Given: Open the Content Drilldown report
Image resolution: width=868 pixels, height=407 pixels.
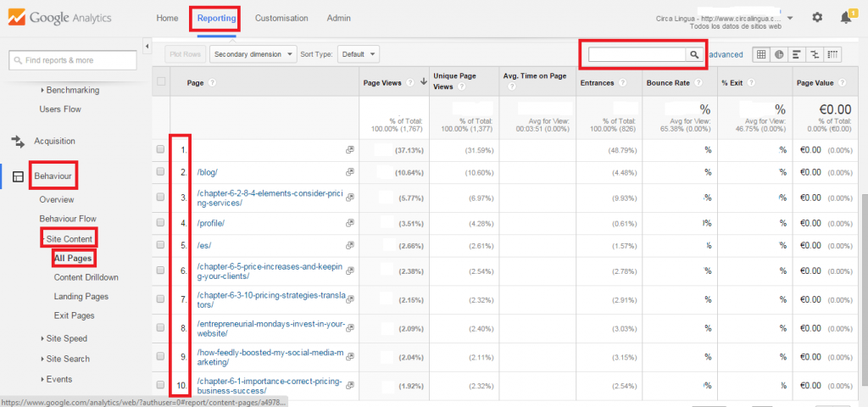Looking at the screenshot, I should [86, 277].
